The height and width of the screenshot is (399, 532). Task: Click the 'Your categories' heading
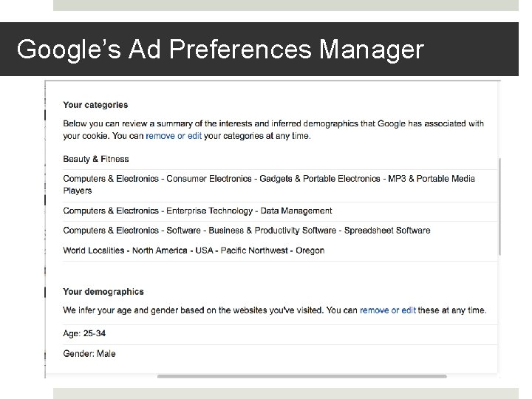[95, 105]
